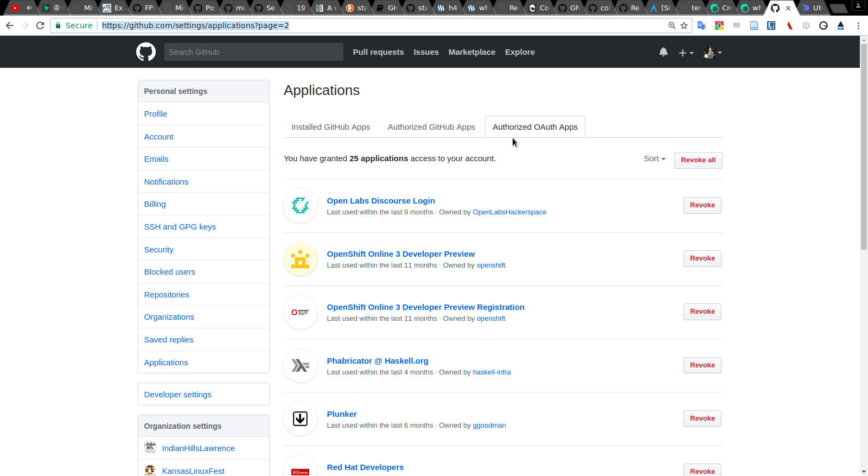Open the Plunker app link
The image size is (868, 476).
(342, 414)
